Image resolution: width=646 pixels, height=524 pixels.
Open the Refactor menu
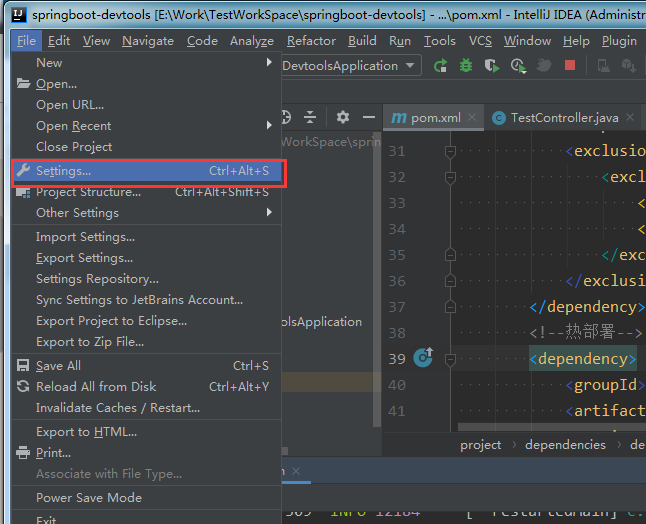tap(311, 41)
